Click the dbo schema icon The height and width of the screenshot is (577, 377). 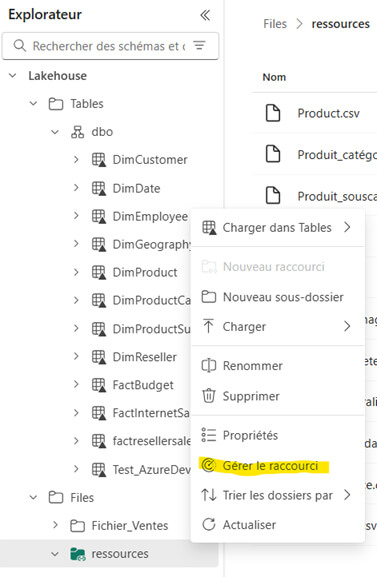click(77, 132)
